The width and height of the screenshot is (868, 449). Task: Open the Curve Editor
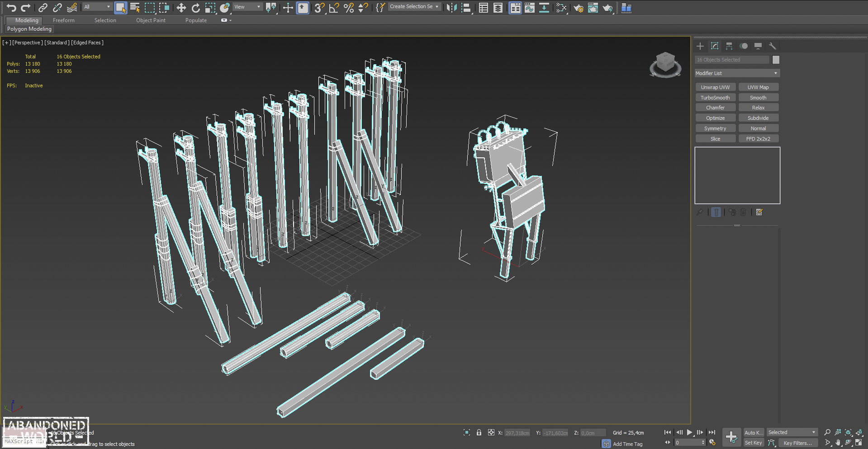pyautogui.click(x=530, y=8)
